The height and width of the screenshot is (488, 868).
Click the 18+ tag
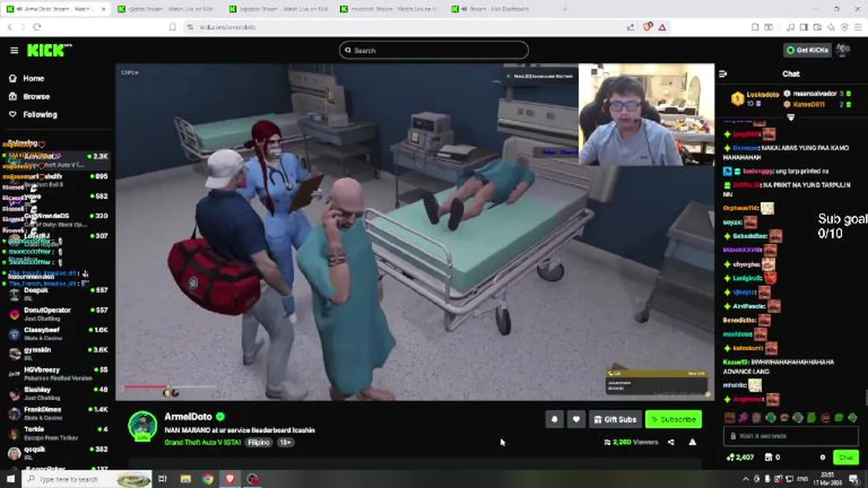(285, 442)
